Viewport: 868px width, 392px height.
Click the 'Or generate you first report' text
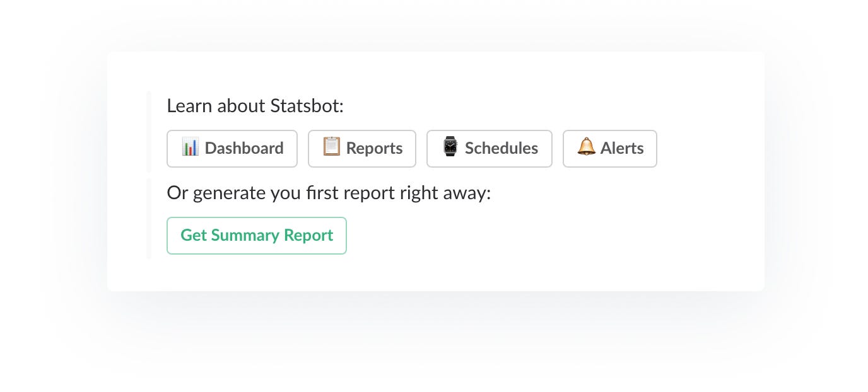pyautogui.click(x=329, y=193)
